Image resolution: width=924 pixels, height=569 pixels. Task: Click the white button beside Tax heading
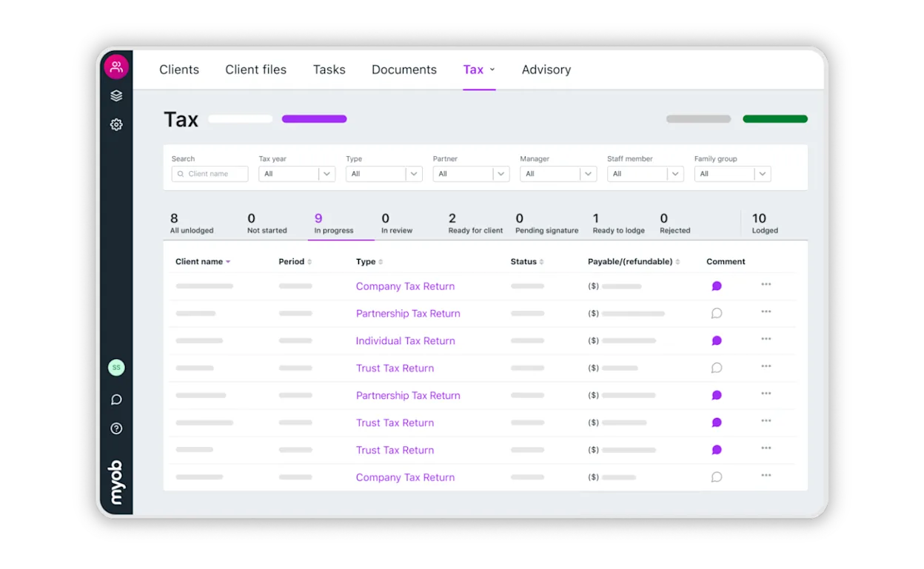click(241, 119)
